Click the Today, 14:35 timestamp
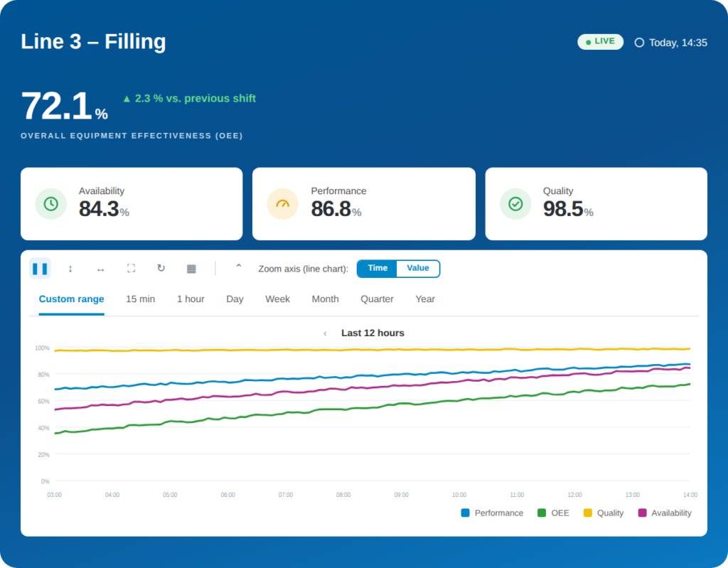728x568 pixels. coord(678,43)
